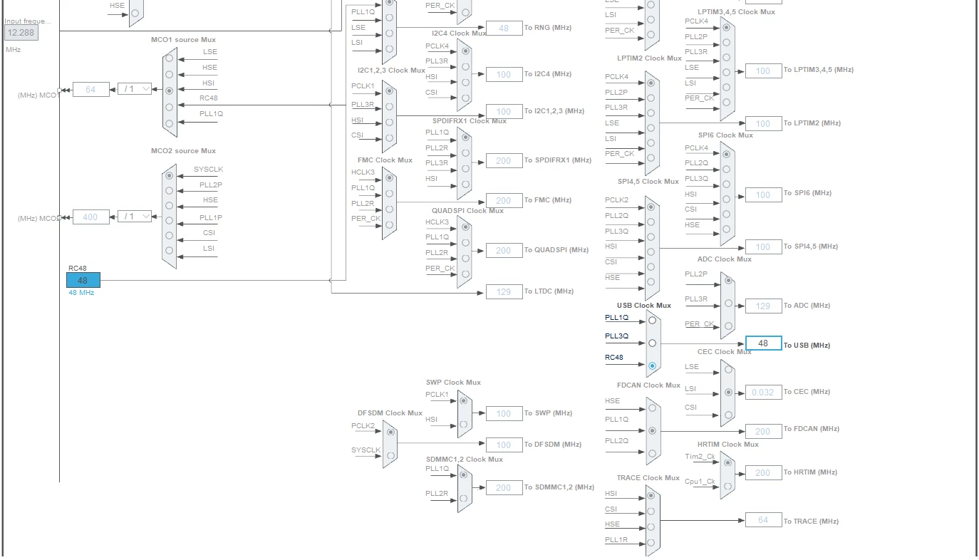Viewport: 979px width, 560px height.
Task: Click the "MCO2 source Mux" label
Action: [x=183, y=151]
